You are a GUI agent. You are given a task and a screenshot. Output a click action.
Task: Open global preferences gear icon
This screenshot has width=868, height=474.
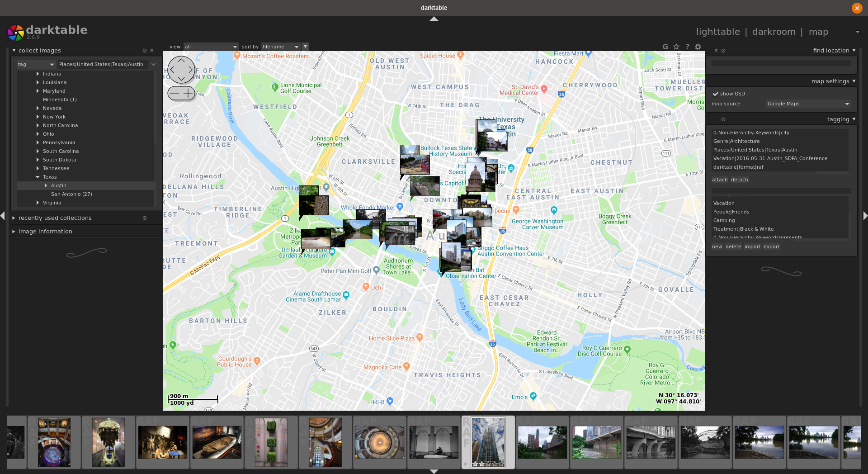(x=698, y=47)
